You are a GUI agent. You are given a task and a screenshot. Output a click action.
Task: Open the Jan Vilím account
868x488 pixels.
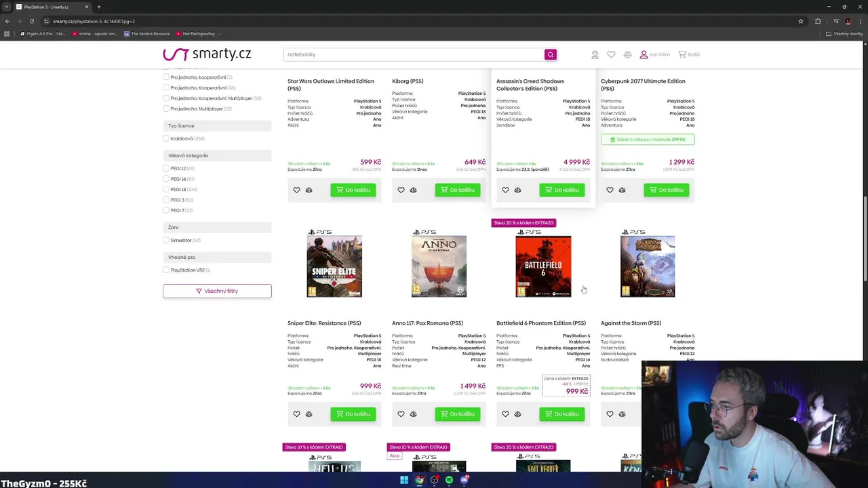[654, 54]
